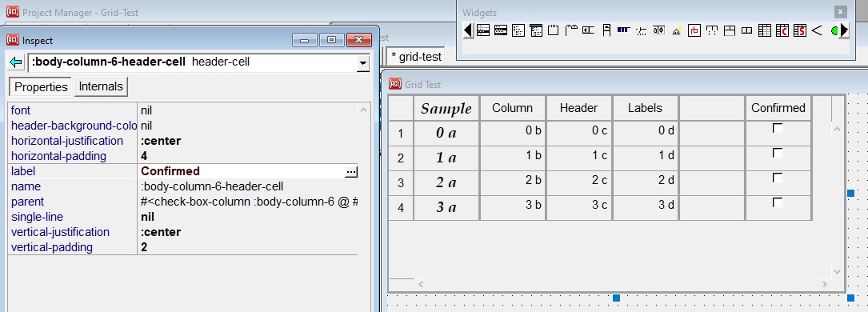The image size is (868, 312).
Task: Switch to the Properties tab
Action: (41, 87)
